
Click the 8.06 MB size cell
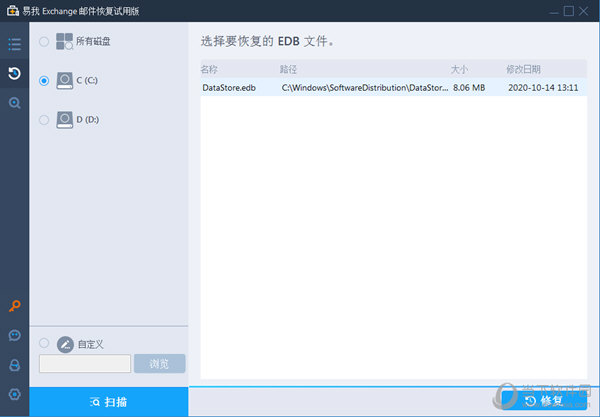pyautogui.click(x=469, y=88)
